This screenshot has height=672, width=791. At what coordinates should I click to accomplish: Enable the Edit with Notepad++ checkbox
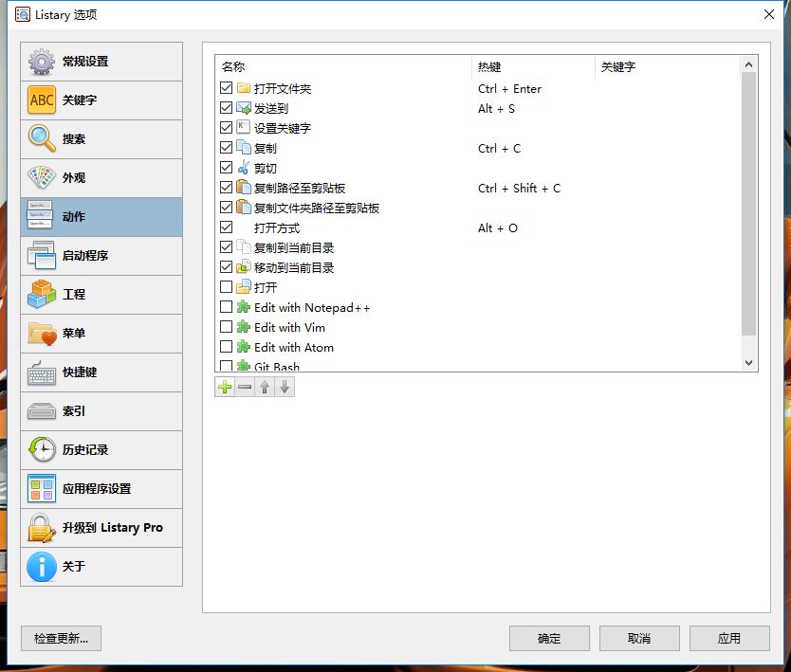[226, 307]
